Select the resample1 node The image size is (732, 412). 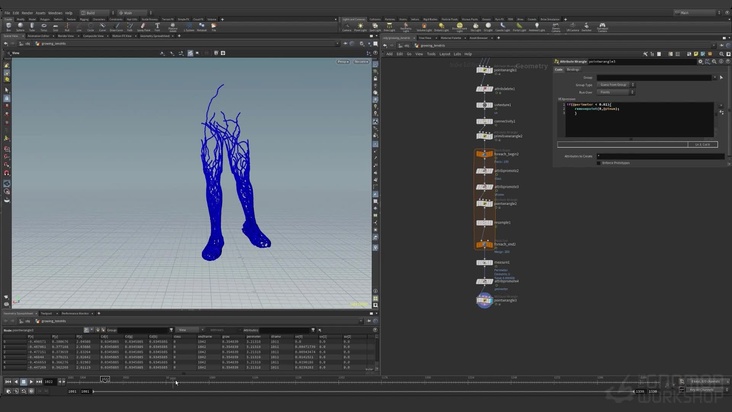(x=484, y=223)
